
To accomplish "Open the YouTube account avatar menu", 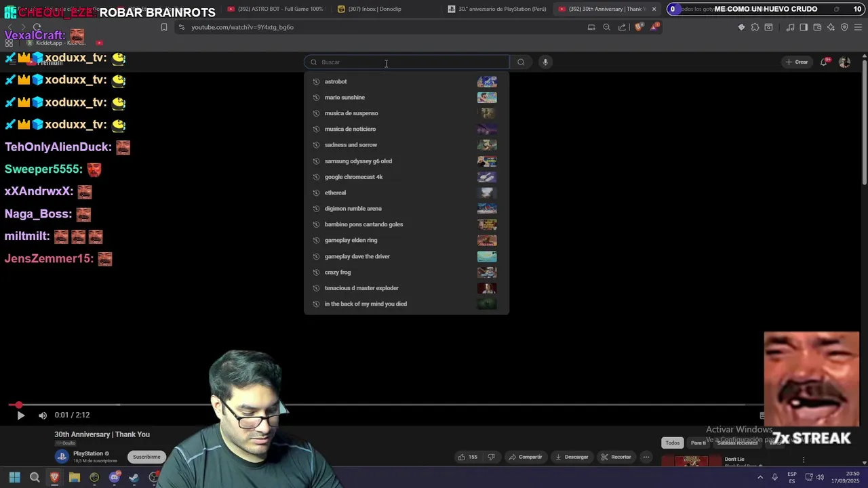I will coord(844,62).
